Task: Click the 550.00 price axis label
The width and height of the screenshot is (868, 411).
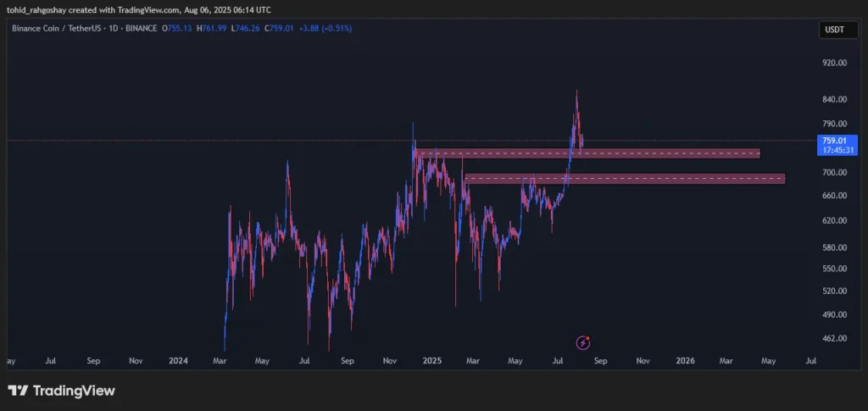Action: coord(834,269)
